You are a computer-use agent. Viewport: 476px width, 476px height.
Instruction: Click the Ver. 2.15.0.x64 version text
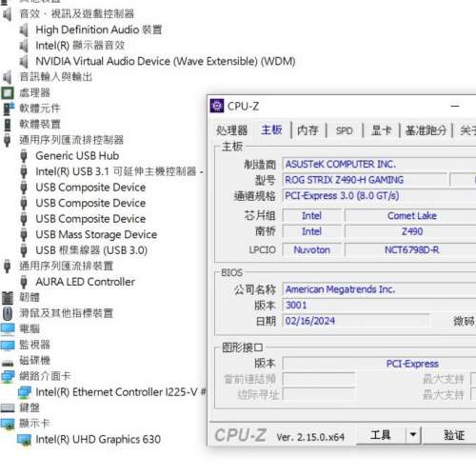pyautogui.click(x=310, y=437)
